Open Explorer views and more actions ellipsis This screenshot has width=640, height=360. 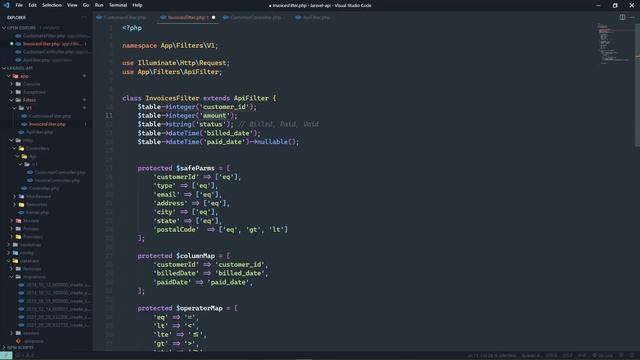(x=84, y=18)
